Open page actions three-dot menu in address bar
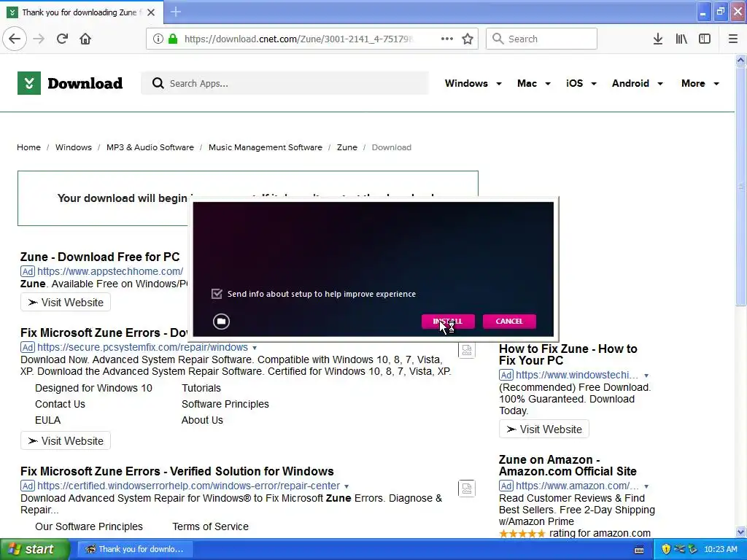This screenshot has width=747, height=560. click(447, 39)
